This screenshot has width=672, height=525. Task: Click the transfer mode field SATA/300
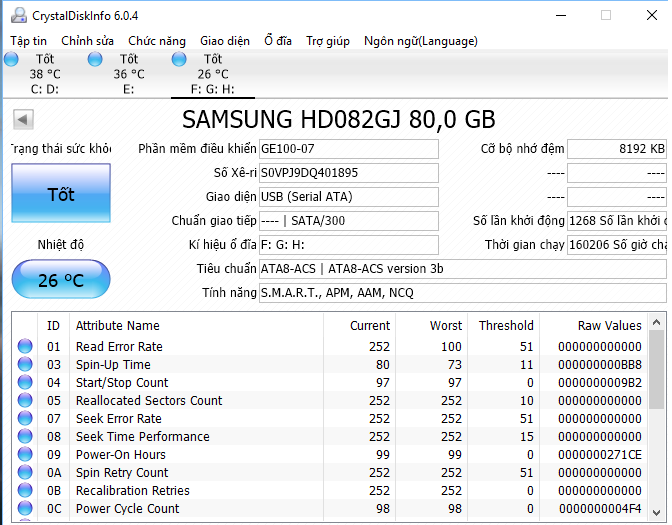[x=348, y=221]
